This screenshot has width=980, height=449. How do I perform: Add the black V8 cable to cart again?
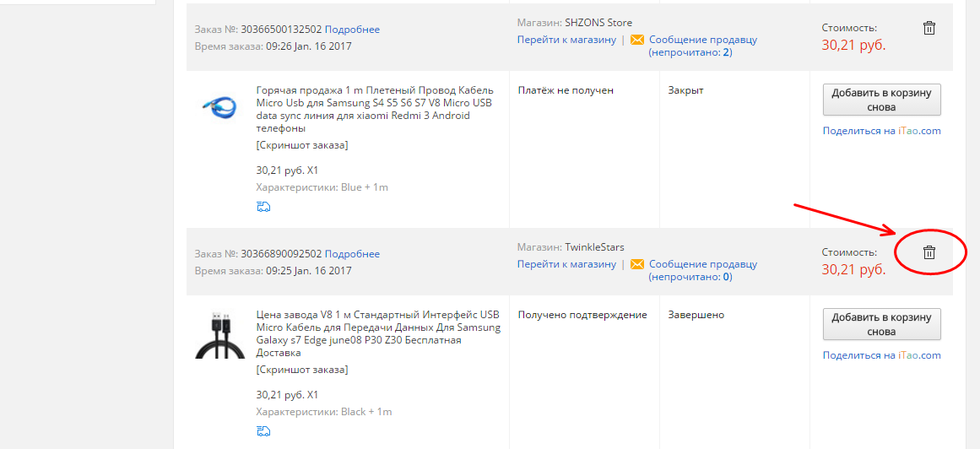pos(881,324)
